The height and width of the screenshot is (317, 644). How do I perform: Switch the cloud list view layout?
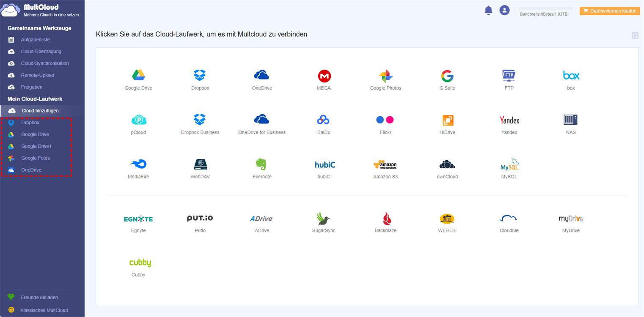point(635,36)
